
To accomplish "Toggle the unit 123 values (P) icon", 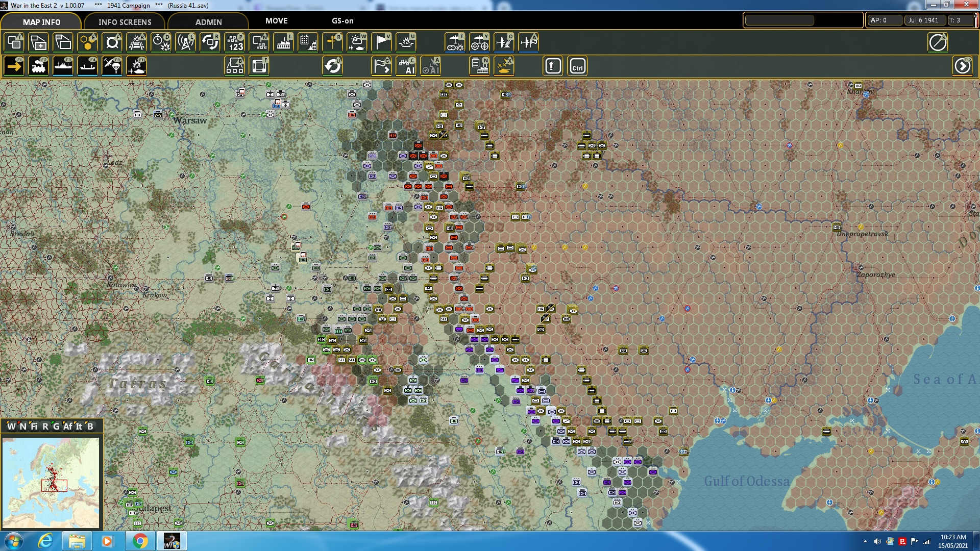I will pos(235,42).
